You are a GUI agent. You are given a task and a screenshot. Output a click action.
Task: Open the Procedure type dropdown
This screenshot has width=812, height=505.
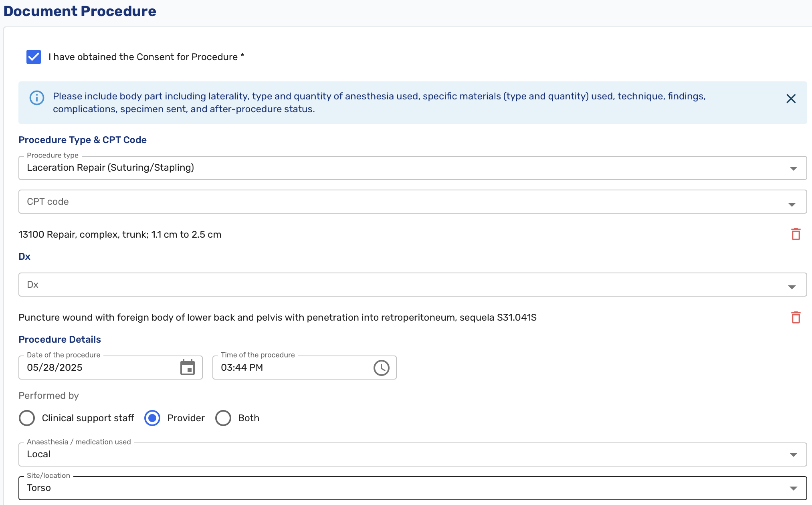pyautogui.click(x=793, y=168)
